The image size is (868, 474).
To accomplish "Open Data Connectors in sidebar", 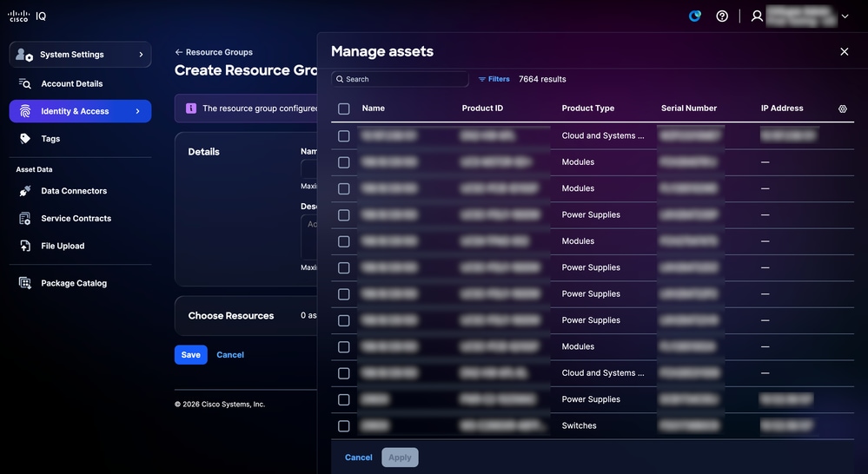I will coord(74,191).
